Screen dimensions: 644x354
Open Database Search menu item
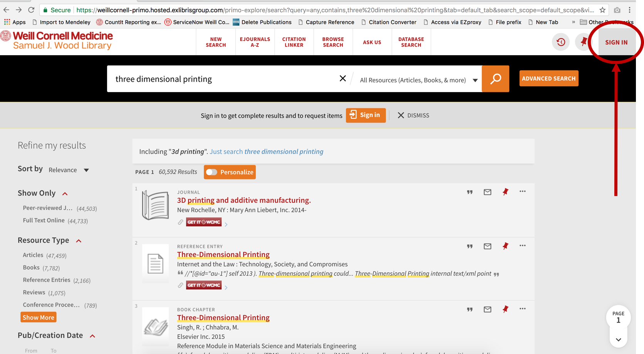pos(411,42)
